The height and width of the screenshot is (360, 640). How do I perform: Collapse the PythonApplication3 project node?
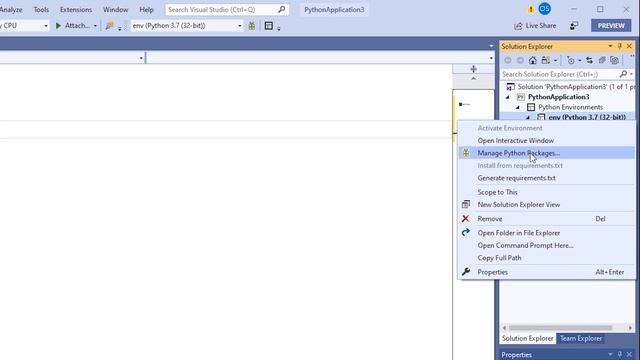pyautogui.click(x=508, y=97)
